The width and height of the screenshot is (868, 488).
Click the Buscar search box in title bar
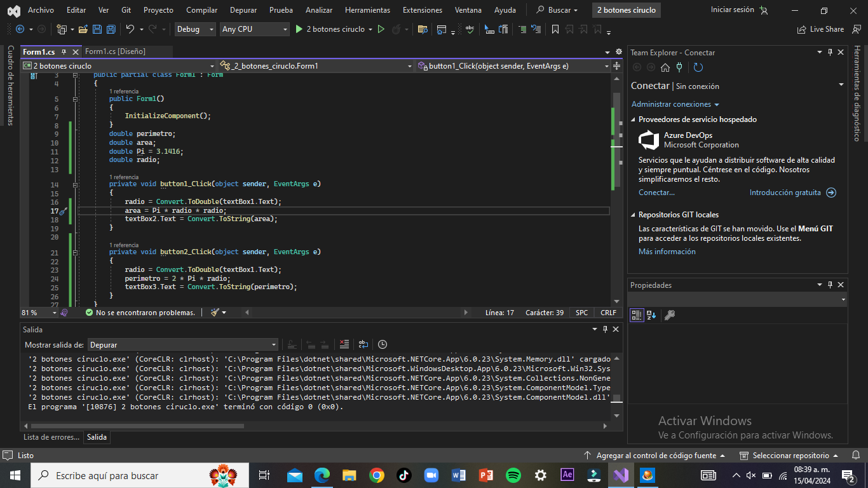tap(558, 10)
